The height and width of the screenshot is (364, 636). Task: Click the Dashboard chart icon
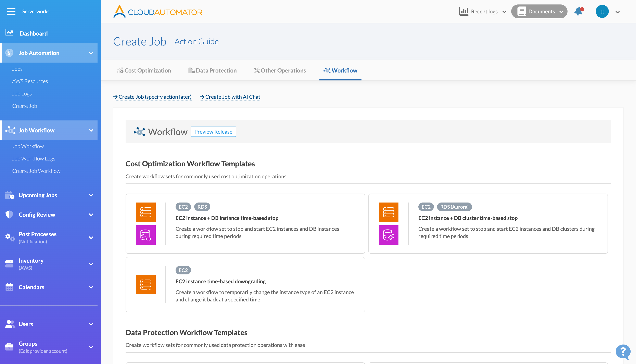pos(10,33)
